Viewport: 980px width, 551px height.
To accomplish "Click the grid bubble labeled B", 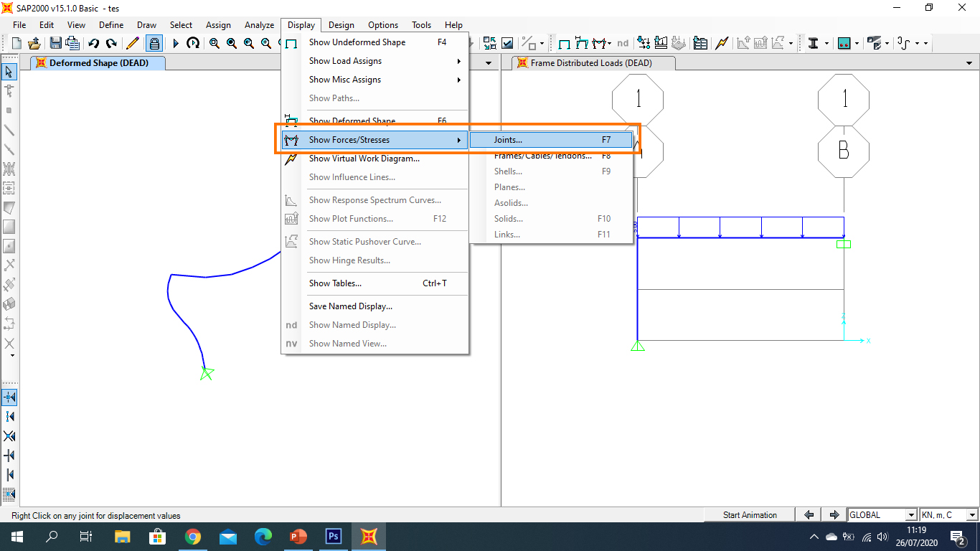I will pyautogui.click(x=844, y=151).
